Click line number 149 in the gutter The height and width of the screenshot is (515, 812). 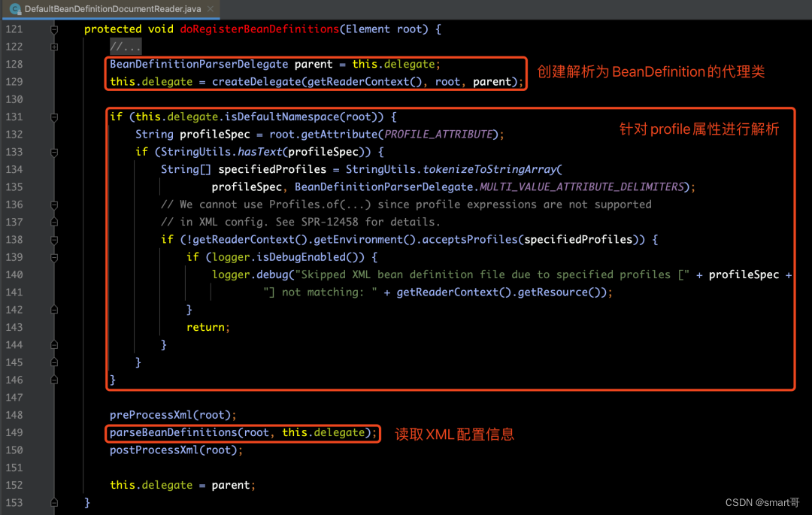(x=14, y=432)
